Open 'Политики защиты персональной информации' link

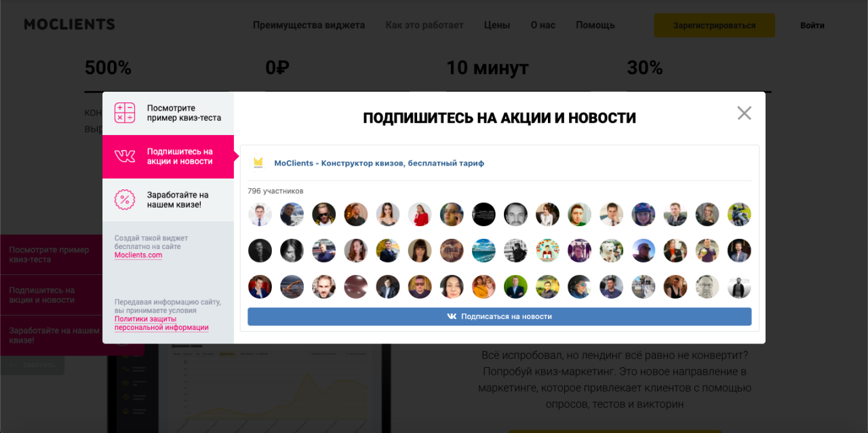point(161,323)
